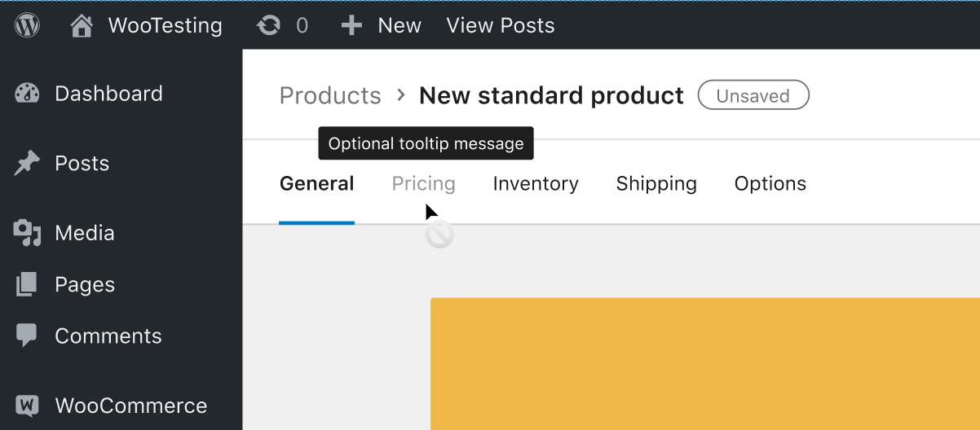Click the WooCommerce logo icon

[27, 405]
